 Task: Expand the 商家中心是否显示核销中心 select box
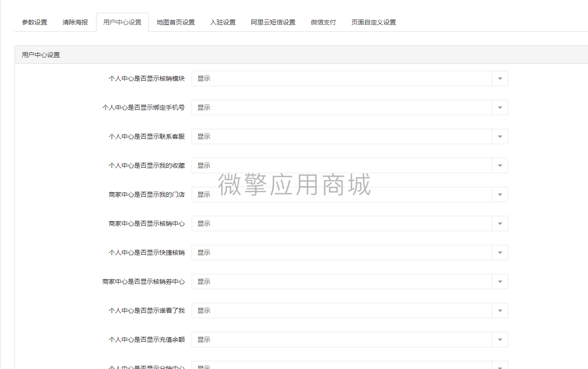tap(350, 223)
